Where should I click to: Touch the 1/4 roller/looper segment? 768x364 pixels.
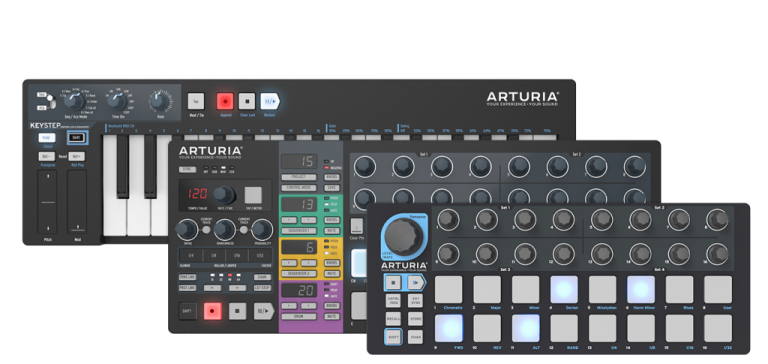coord(191,256)
